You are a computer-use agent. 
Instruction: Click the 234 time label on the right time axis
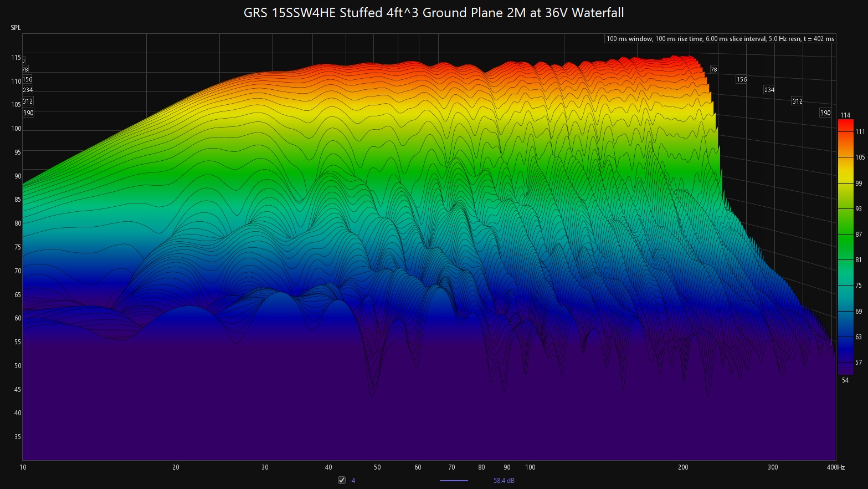769,90
